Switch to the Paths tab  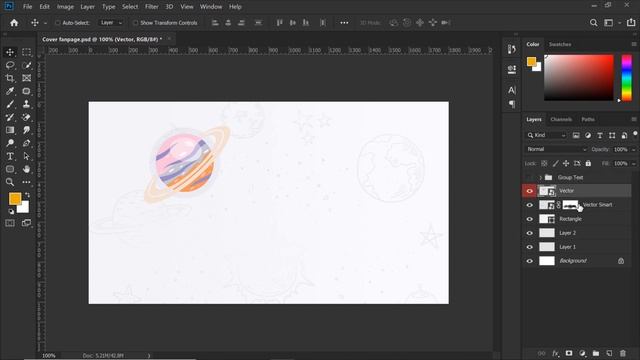pos(588,120)
